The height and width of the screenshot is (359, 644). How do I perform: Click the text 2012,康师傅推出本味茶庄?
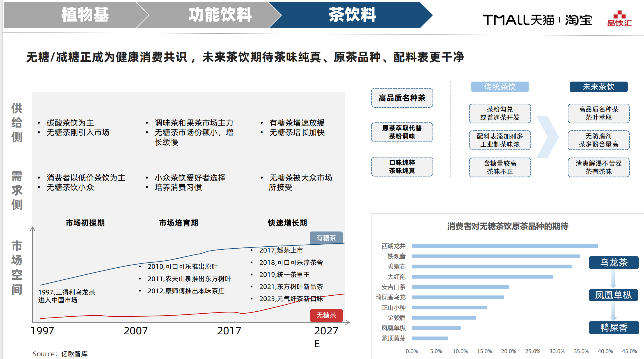coord(186,291)
